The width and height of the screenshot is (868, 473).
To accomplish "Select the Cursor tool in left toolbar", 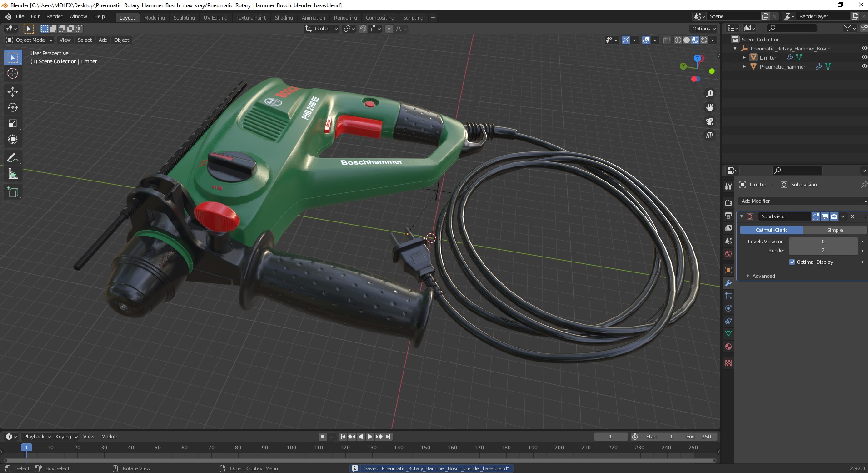I will click(x=13, y=73).
